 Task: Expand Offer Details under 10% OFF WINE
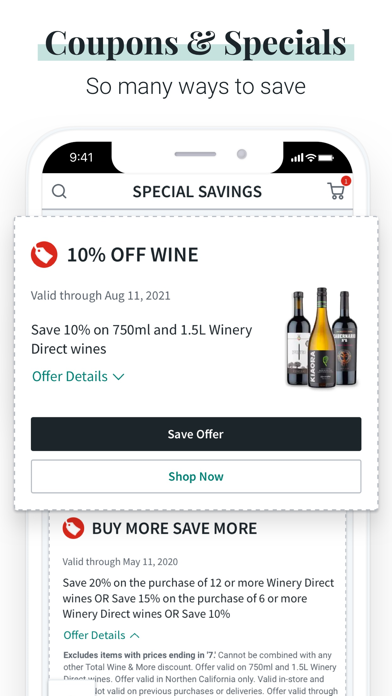[x=78, y=376]
